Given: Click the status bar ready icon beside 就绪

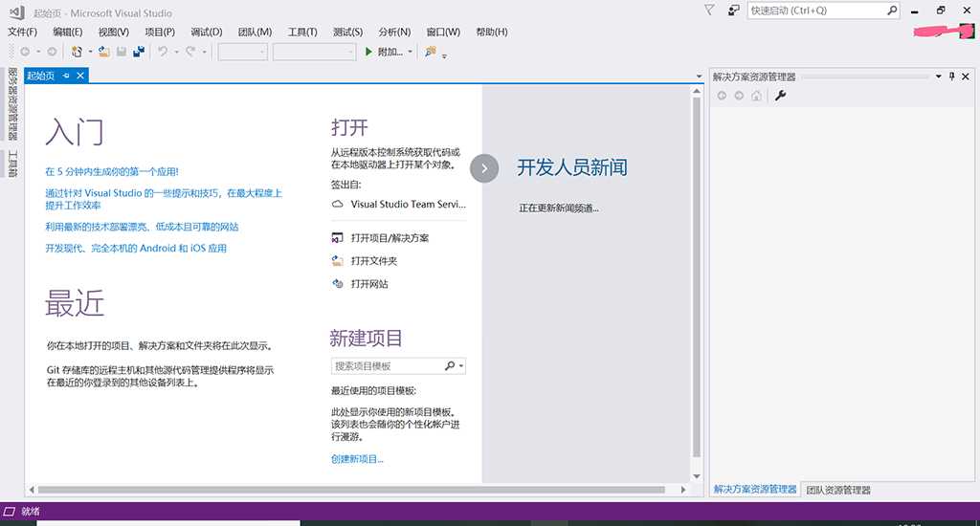Looking at the screenshot, I should (10, 511).
